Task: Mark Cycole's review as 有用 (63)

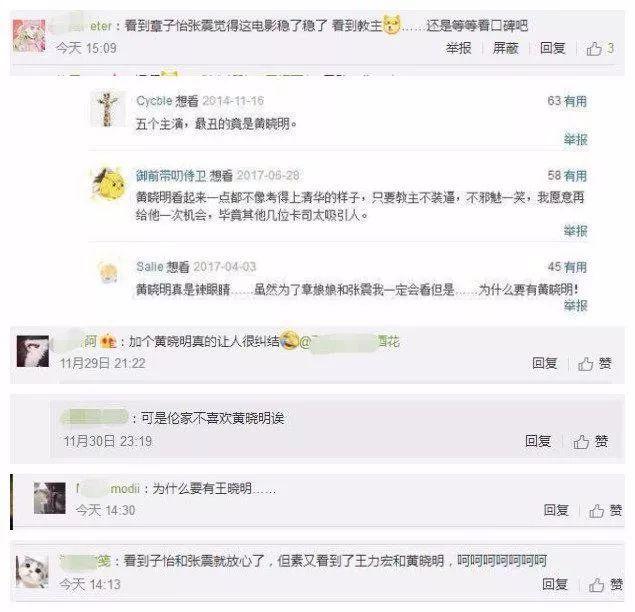Action: 567,101
